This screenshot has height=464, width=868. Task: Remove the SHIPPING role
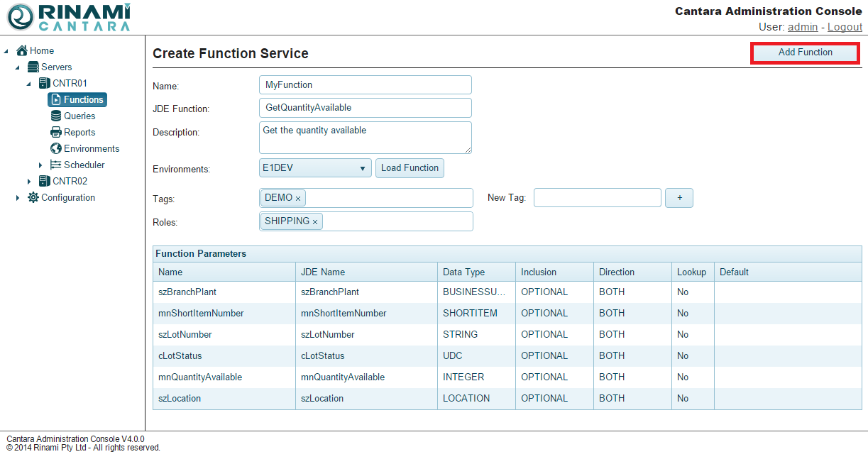[315, 222]
